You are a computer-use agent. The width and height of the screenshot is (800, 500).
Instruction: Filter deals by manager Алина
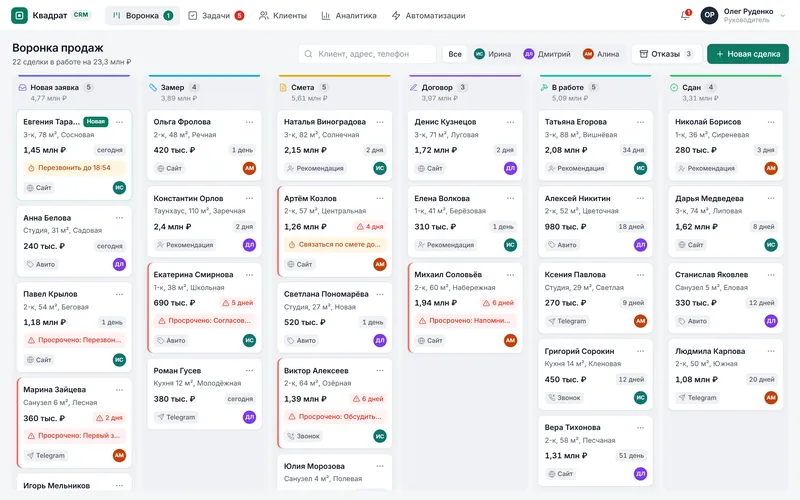tap(601, 54)
